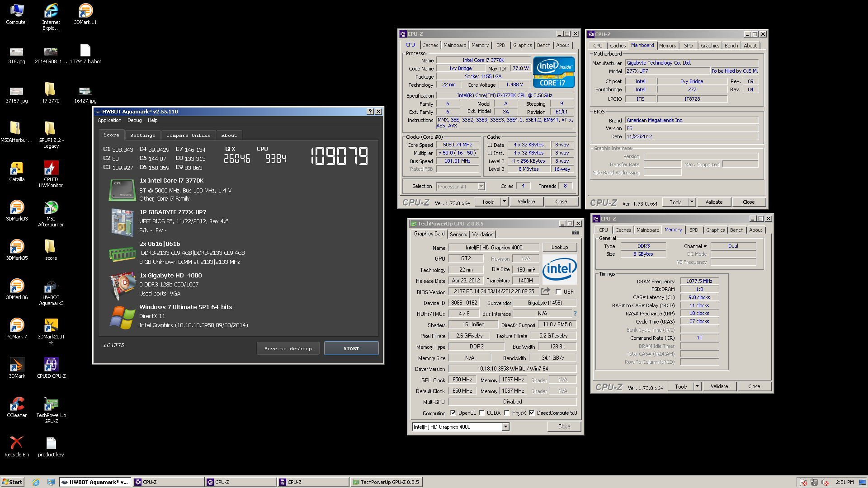Open the SPD tab in CPU-Z Memory window

coord(693,230)
